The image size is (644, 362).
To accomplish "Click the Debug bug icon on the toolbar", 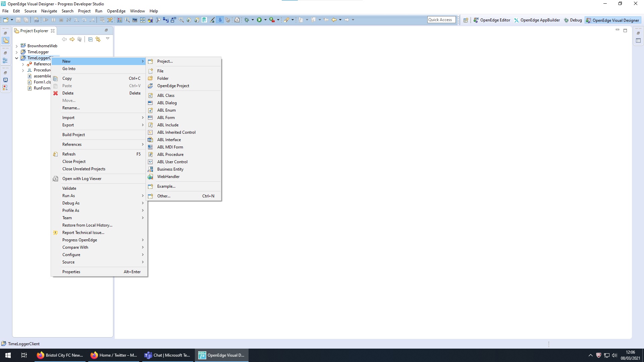I will point(247,20).
